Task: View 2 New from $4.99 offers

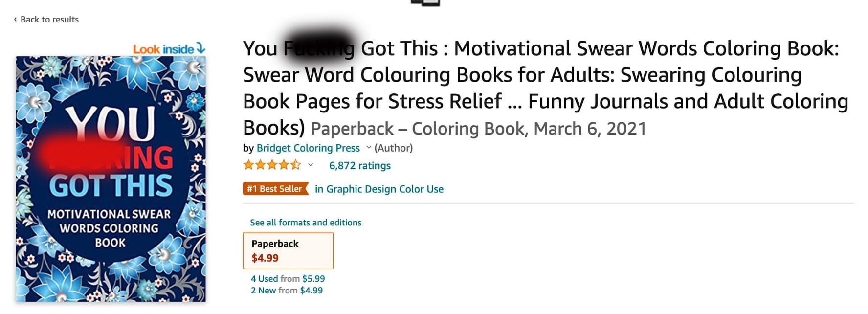Action: 287,291
